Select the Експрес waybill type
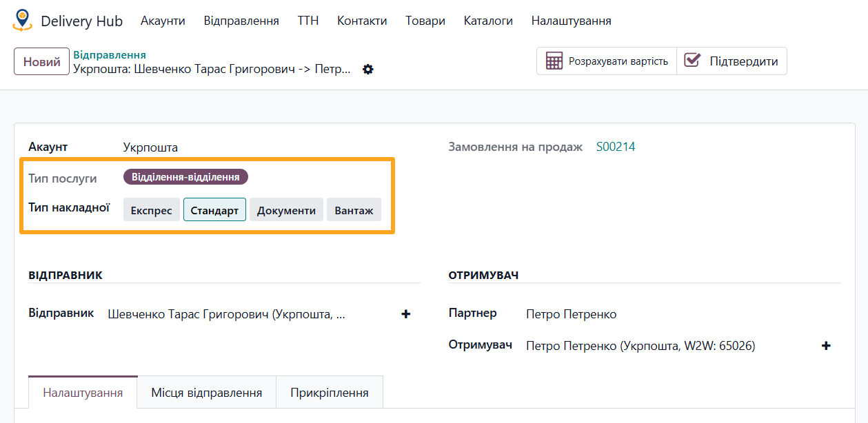This screenshot has height=423, width=868. (x=152, y=210)
